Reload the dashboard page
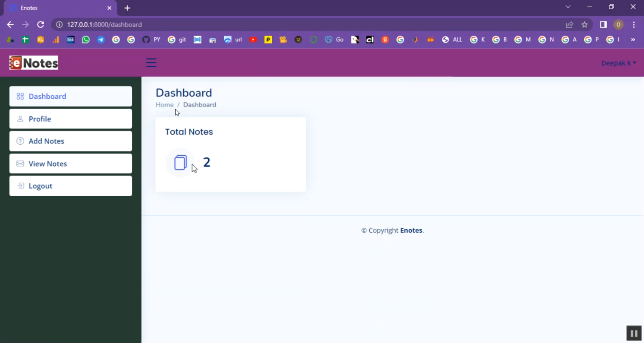Image resolution: width=644 pixels, height=343 pixels. click(x=40, y=25)
